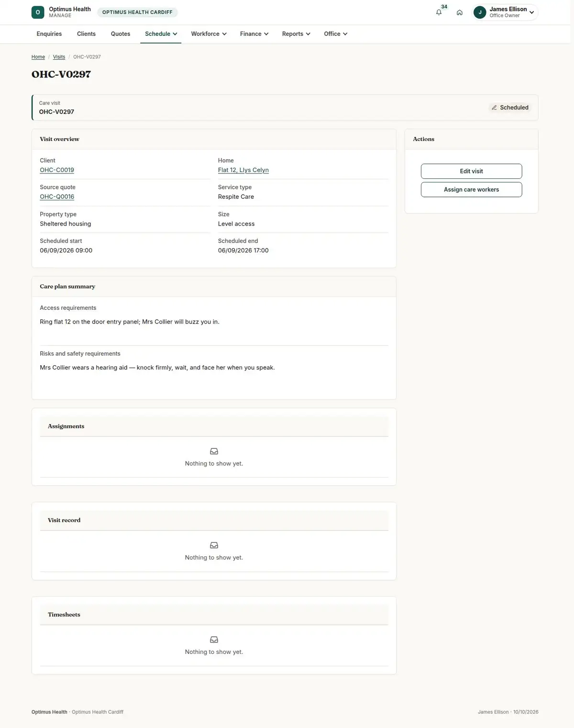
Task: Click the Optimus Health Cardiff branch badge
Action: 137,12
